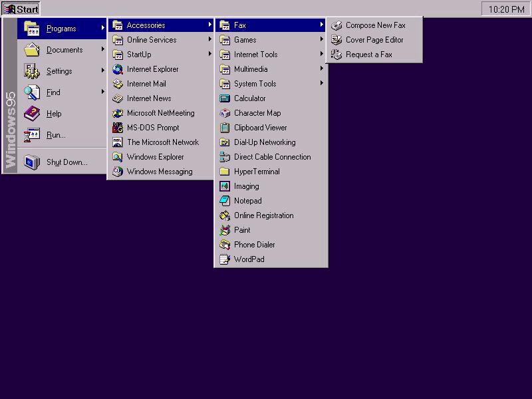Click the Internet Explorer icon
The image size is (532, 399).
[x=118, y=69]
